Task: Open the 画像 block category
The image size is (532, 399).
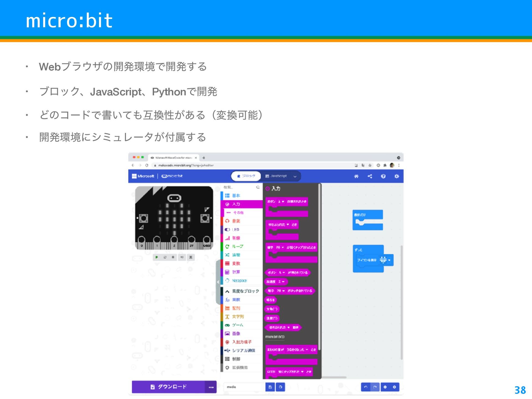Action: [x=242, y=334]
